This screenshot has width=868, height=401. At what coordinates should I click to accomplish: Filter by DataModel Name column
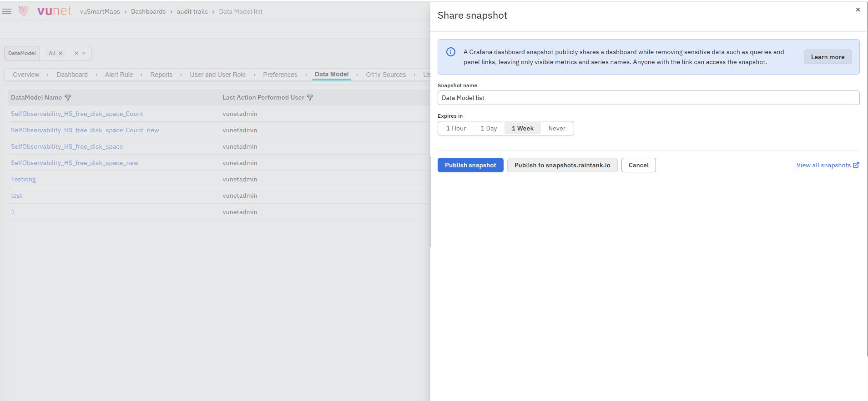click(68, 98)
